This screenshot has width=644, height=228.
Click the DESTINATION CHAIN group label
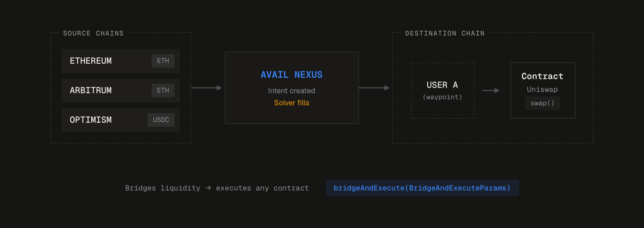[x=445, y=33]
